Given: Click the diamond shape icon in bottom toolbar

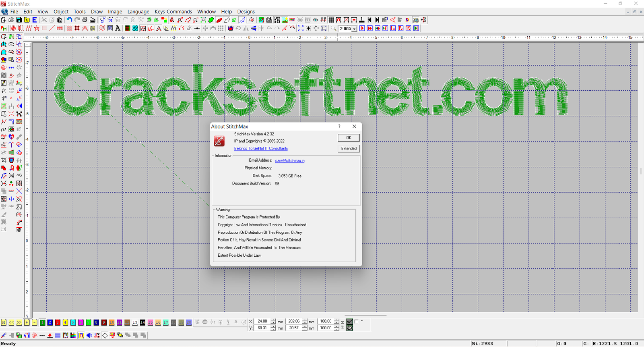Looking at the screenshot, I should click(105, 335).
